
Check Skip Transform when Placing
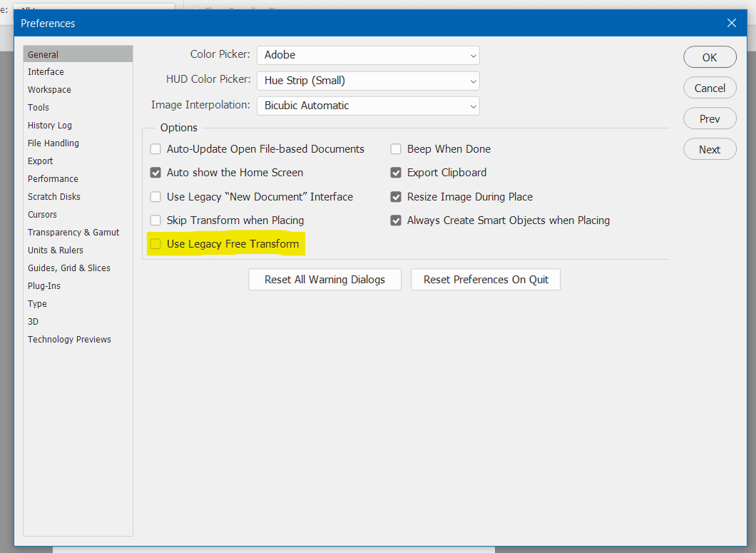point(155,220)
